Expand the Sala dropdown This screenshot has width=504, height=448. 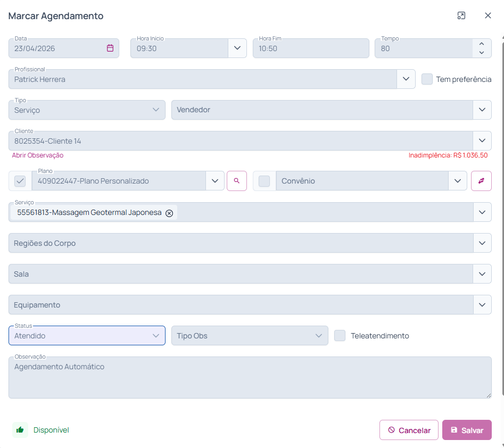click(x=482, y=274)
